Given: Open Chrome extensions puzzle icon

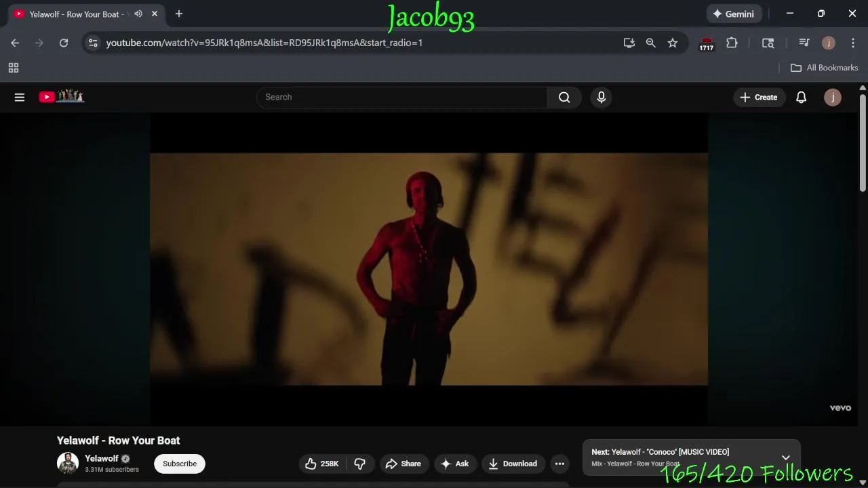Looking at the screenshot, I should click(x=732, y=43).
